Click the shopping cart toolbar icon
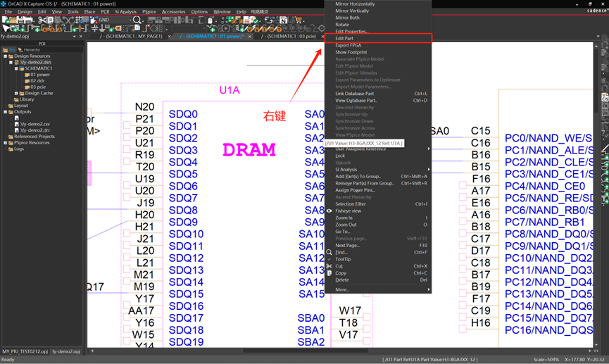The image size is (609, 364). click(299, 20)
